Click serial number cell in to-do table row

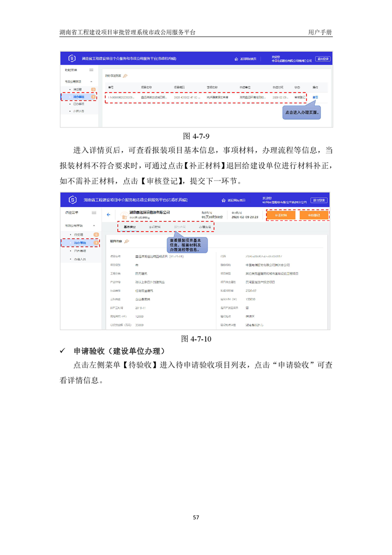tap(121, 97)
